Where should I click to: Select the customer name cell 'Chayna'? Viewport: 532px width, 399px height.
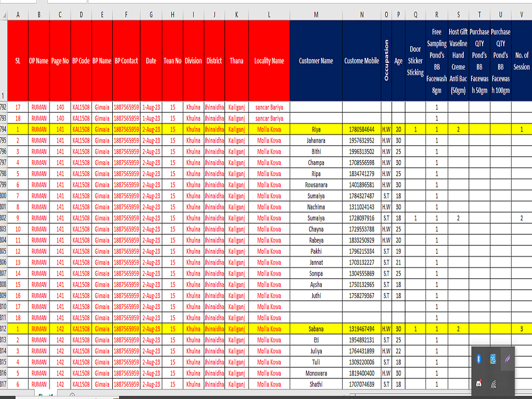tap(316, 229)
